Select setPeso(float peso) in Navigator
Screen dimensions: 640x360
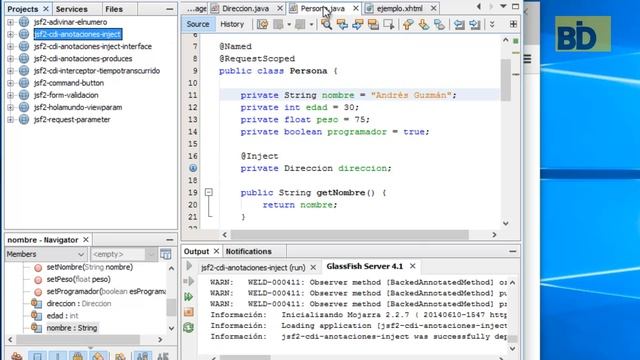(78, 280)
